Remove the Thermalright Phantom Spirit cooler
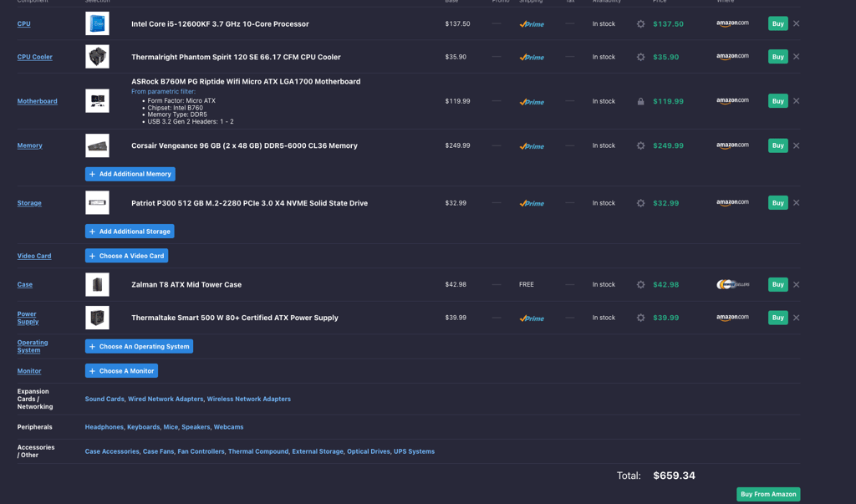This screenshot has height=504, width=856. tap(796, 57)
